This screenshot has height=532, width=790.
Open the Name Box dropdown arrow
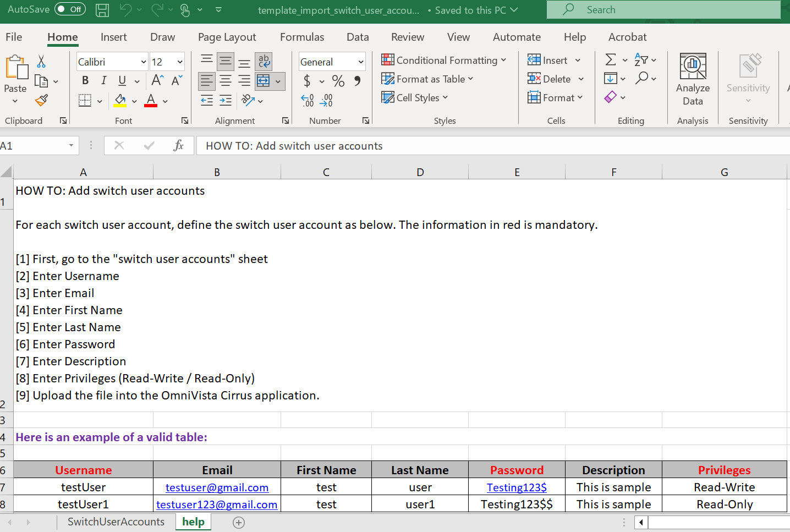[71, 145]
